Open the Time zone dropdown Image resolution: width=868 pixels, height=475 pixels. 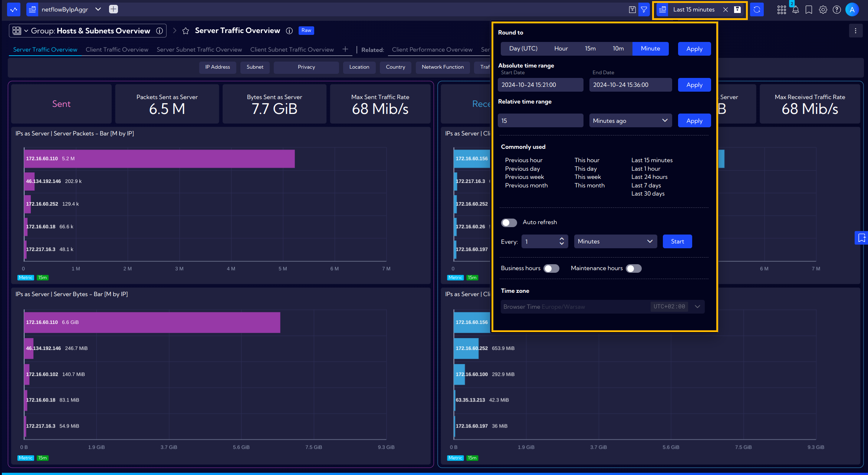click(x=602, y=307)
